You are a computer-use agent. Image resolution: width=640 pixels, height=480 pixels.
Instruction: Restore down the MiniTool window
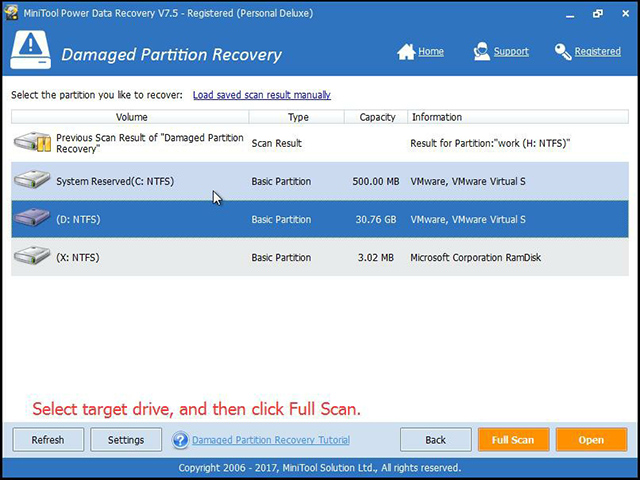tap(598, 14)
